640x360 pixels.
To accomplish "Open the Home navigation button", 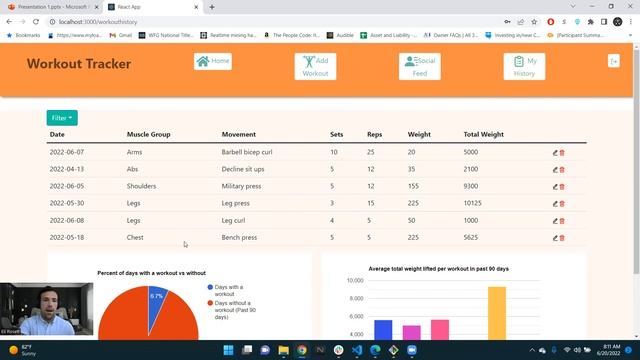I will pos(213,61).
